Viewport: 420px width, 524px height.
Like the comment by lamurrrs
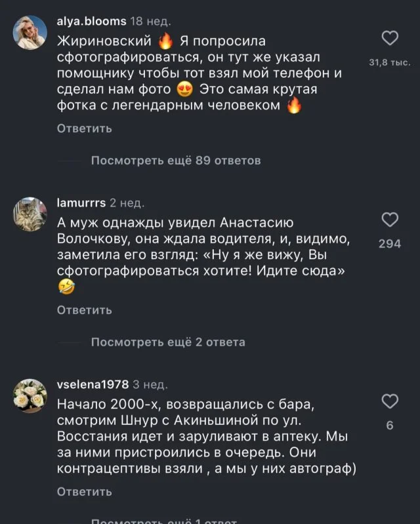(390, 220)
